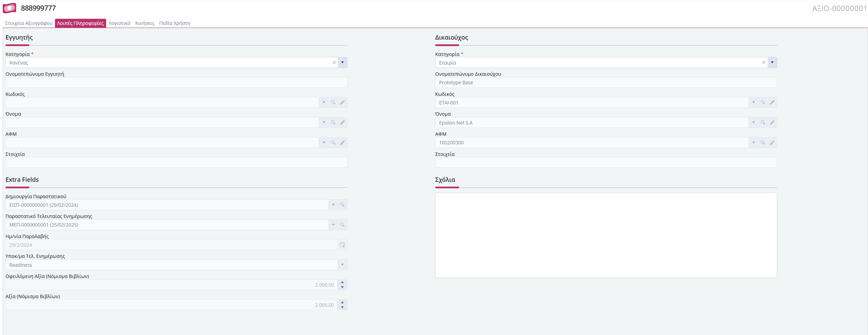
Task: Search Εγγυητής Όνομα with magnifier icon
Action: [333, 122]
